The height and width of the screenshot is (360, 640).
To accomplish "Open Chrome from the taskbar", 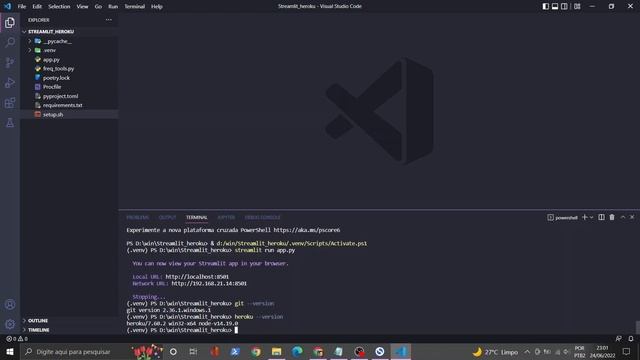I will [256, 351].
